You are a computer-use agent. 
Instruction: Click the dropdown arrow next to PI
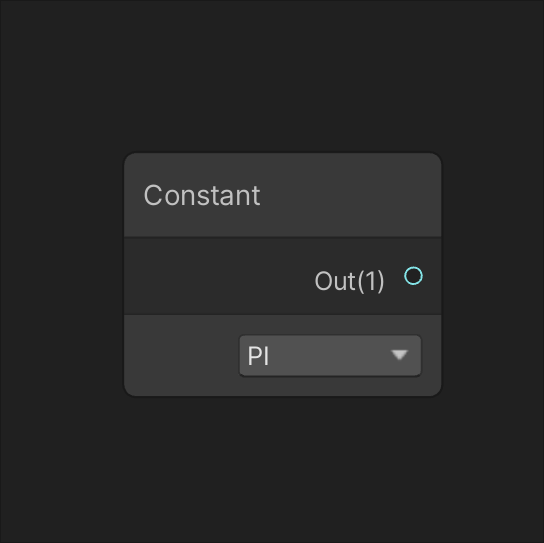click(x=399, y=355)
